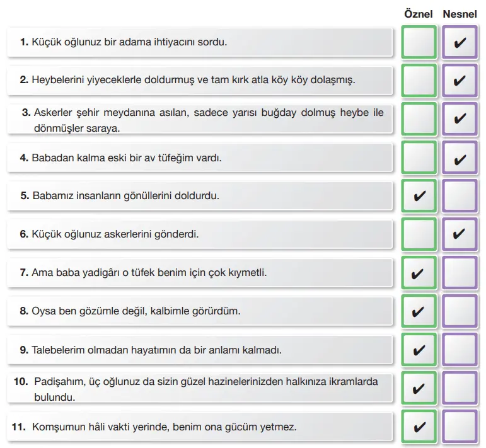Uncheck the Nesnel box for sentence 2
Viewport: 486px width, 448px height.
460,81
